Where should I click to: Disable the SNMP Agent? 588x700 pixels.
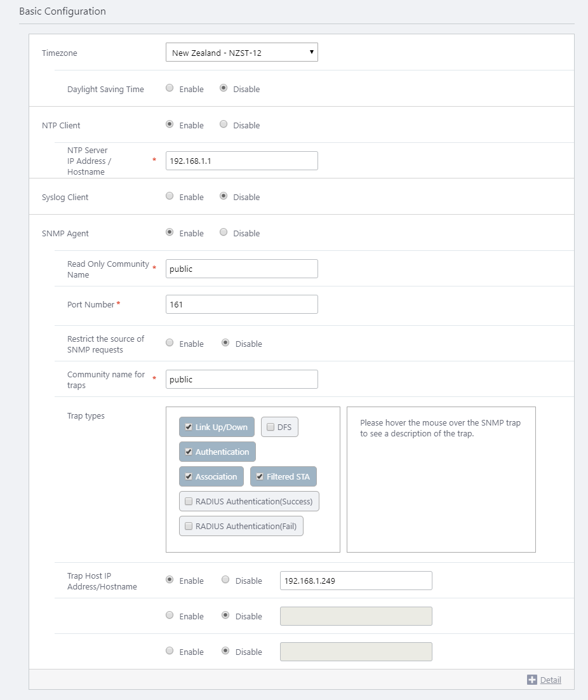click(x=224, y=233)
